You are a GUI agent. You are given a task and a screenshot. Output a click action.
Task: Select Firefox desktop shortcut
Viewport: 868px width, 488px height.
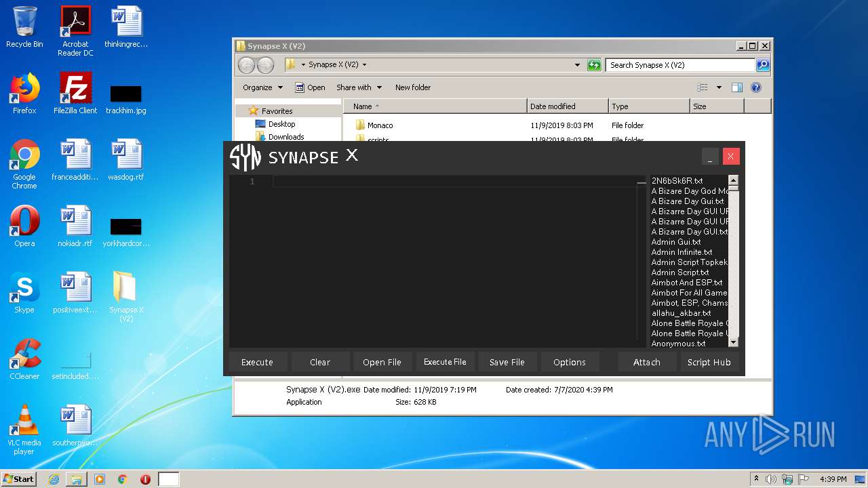pyautogui.click(x=24, y=94)
